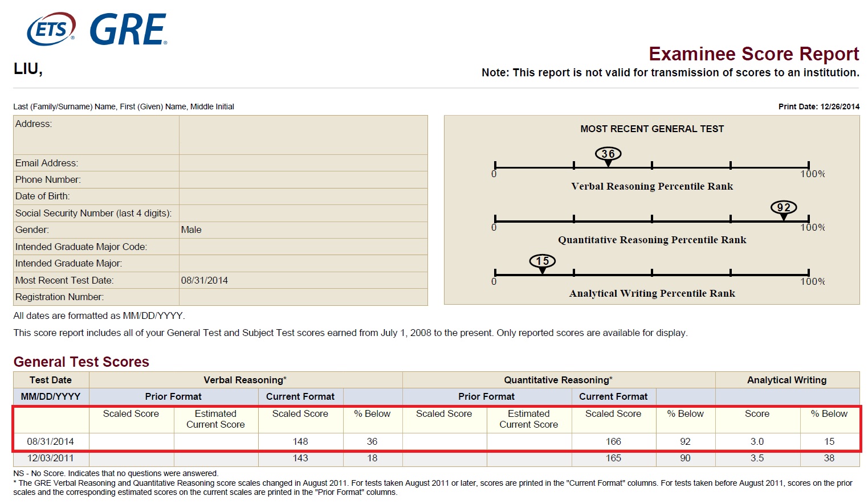Click the quantitative % below 92 table cell

685,441
